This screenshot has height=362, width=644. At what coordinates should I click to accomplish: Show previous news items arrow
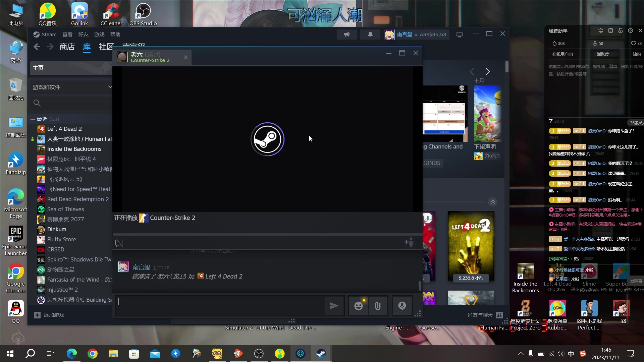(x=472, y=71)
